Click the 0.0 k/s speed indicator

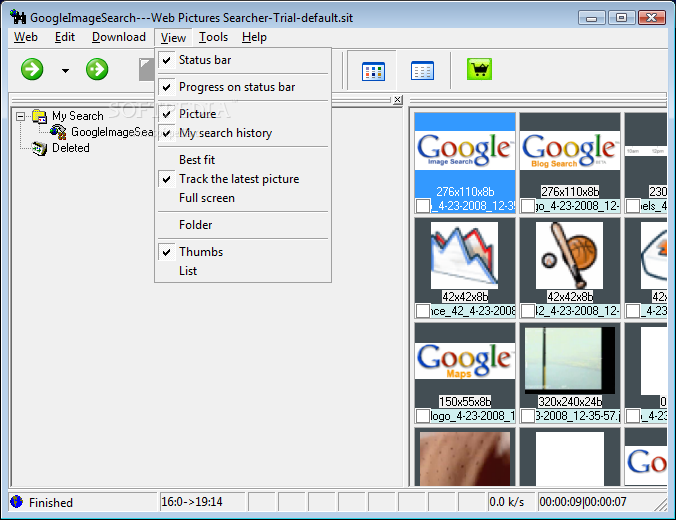tap(511, 502)
